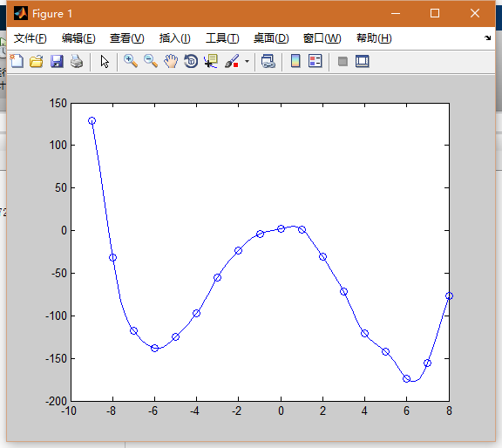Image resolution: width=502 pixels, height=448 pixels.
Task: Click the Link Plot icon
Action: tap(268, 61)
